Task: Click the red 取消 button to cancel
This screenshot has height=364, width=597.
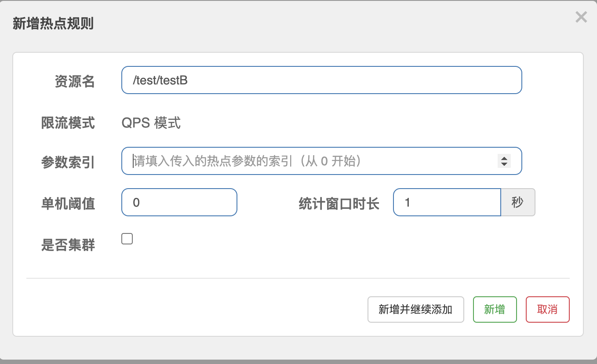Action: [547, 309]
